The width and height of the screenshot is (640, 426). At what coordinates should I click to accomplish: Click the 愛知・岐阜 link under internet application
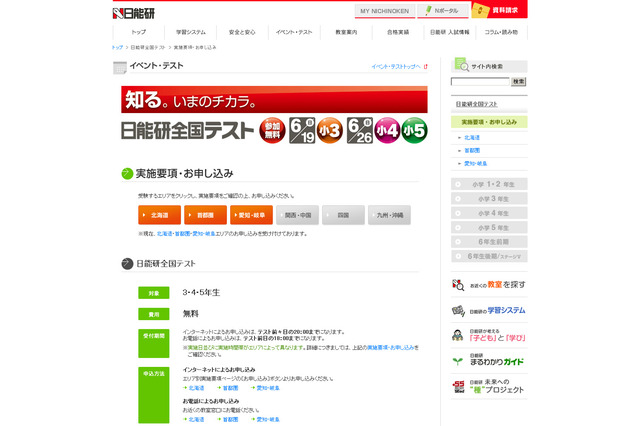click(268, 388)
